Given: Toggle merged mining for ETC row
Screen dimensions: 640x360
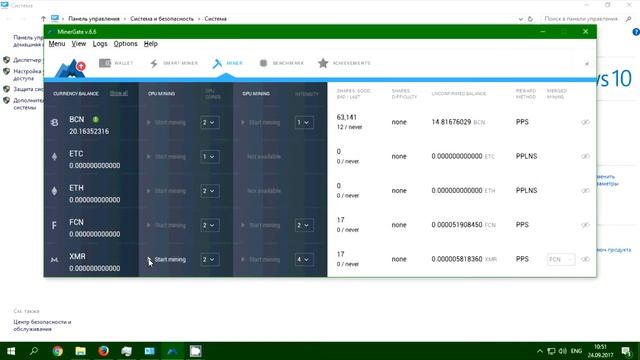Looking at the screenshot, I should 585,157.
